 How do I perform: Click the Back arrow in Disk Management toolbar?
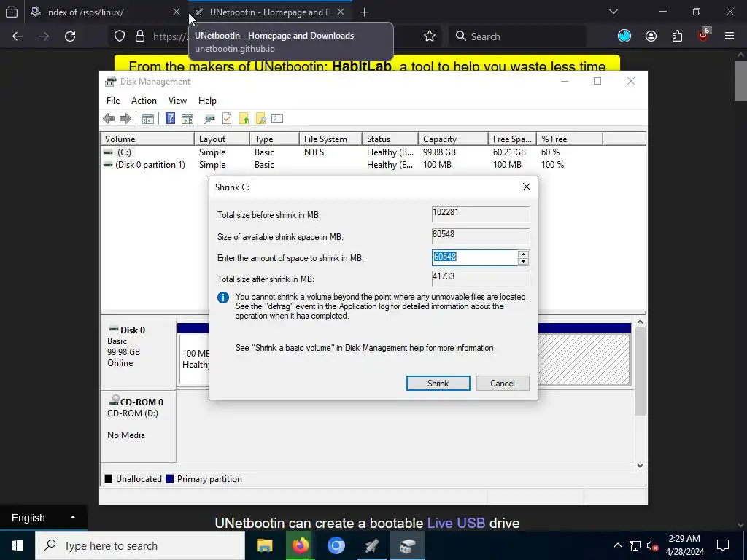(109, 119)
